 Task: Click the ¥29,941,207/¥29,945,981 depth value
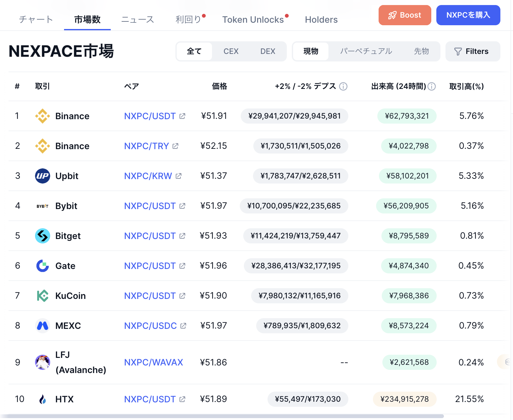coord(294,116)
